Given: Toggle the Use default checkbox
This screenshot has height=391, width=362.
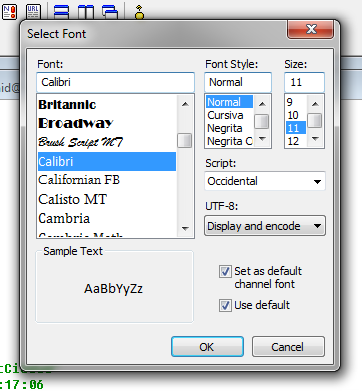Looking at the screenshot, I should tap(225, 305).
